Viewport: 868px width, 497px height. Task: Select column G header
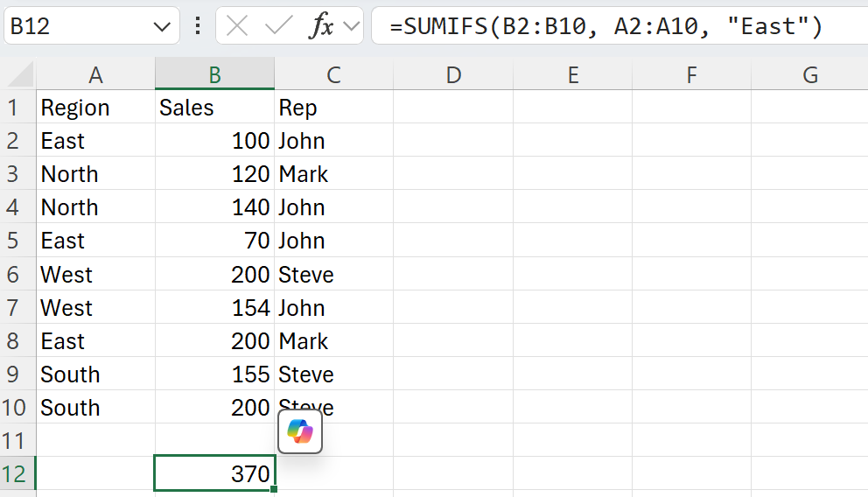[x=810, y=74]
